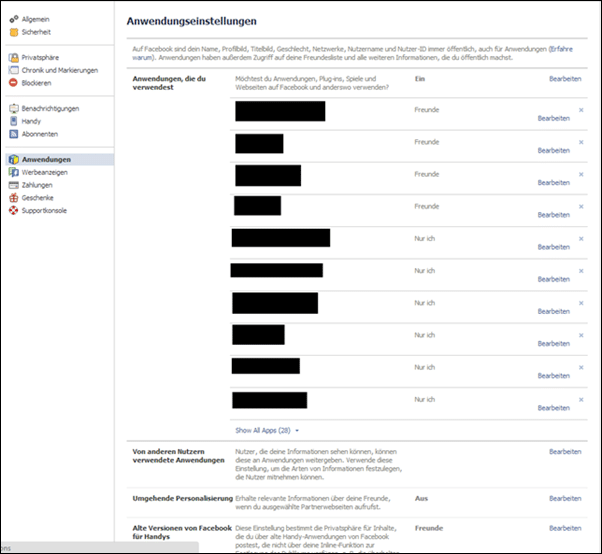
Task: Click the bold 'Freunde' value for old Handy versions
Action: click(x=429, y=528)
